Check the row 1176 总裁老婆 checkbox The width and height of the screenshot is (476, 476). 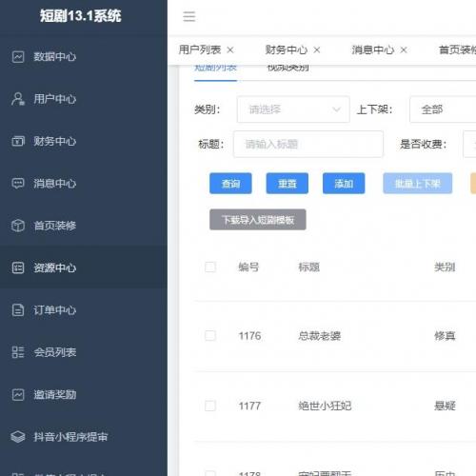pos(210,335)
